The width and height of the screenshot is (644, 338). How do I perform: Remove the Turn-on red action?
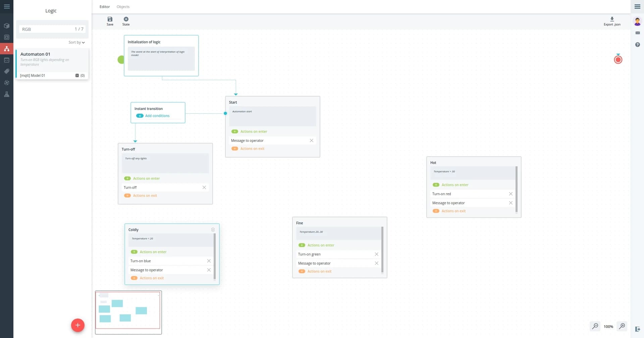coord(511,194)
